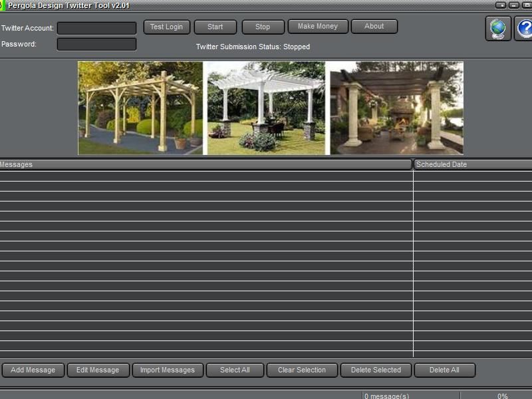
Task: Click the Edit Message button
Action: [98, 370]
